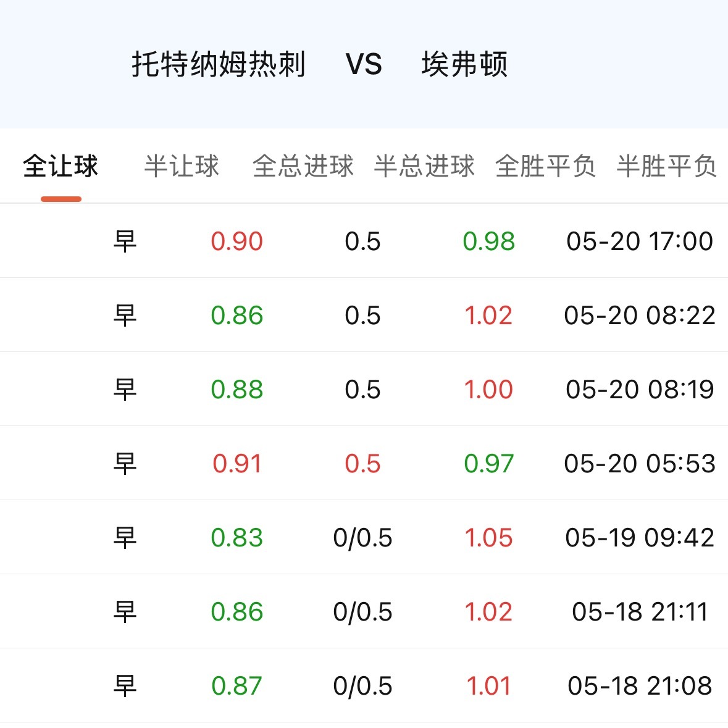The image size is (728, 728).
Task: Click the 0.87 odds value
Action: (x=236, y=686)
